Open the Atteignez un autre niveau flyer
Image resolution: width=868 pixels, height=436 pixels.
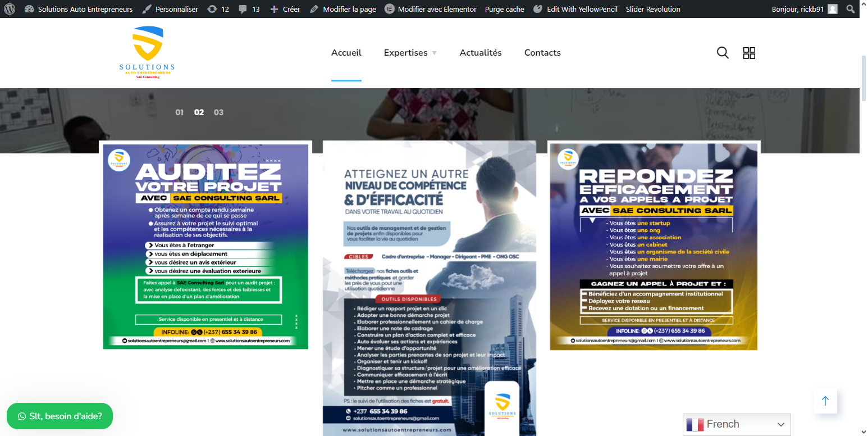pyautogui.click(x=430, y=288)
